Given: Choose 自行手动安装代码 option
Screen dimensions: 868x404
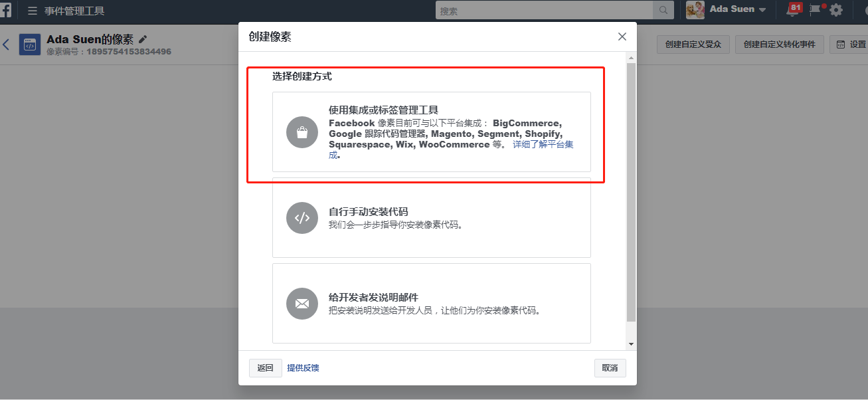Looking at the screenshot, I should (x=431, y=217).
